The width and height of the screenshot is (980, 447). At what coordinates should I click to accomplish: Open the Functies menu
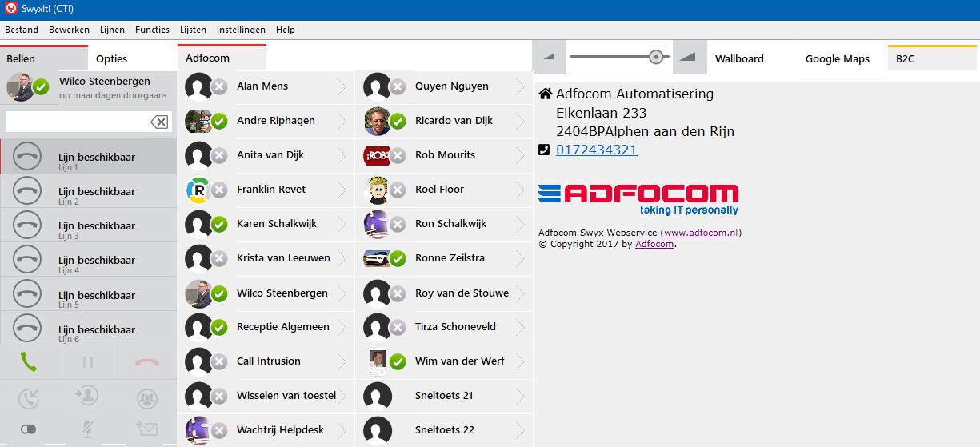tap(152, 30)
